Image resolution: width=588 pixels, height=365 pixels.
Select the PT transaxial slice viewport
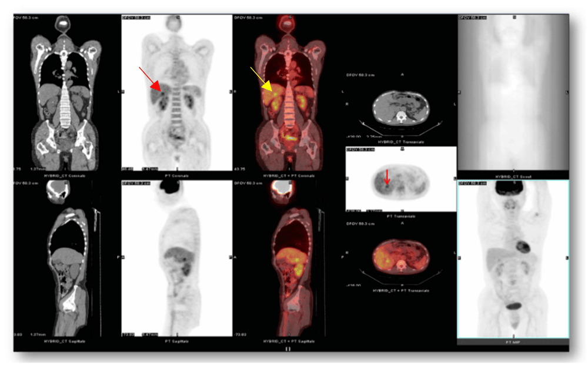pos(401,179)
